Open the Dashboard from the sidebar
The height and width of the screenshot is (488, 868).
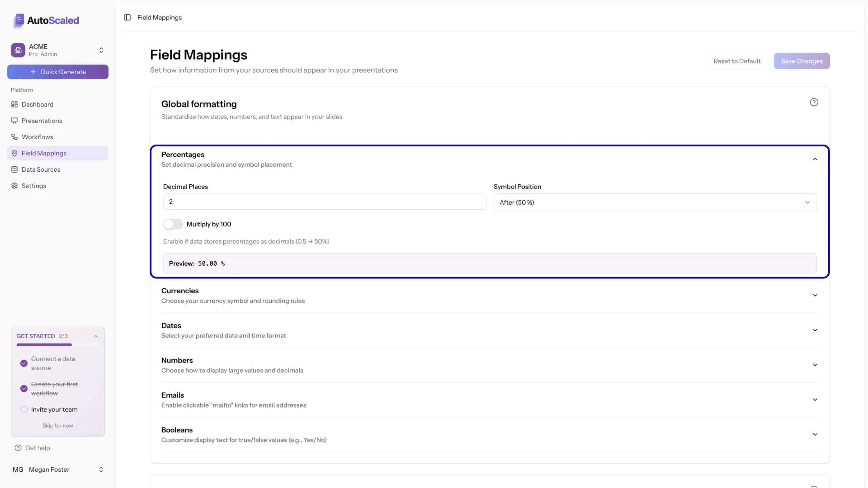coord(14,104)
